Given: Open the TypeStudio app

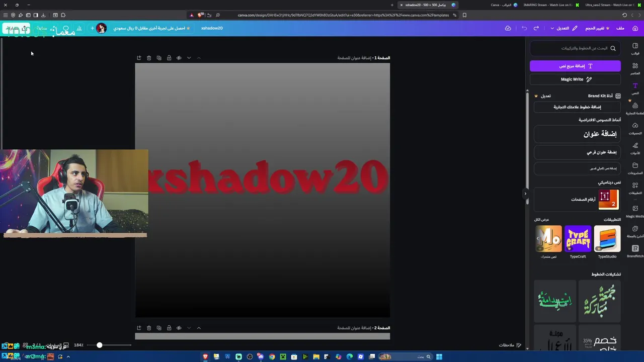Looking at the screenshot, I should 607,239.
